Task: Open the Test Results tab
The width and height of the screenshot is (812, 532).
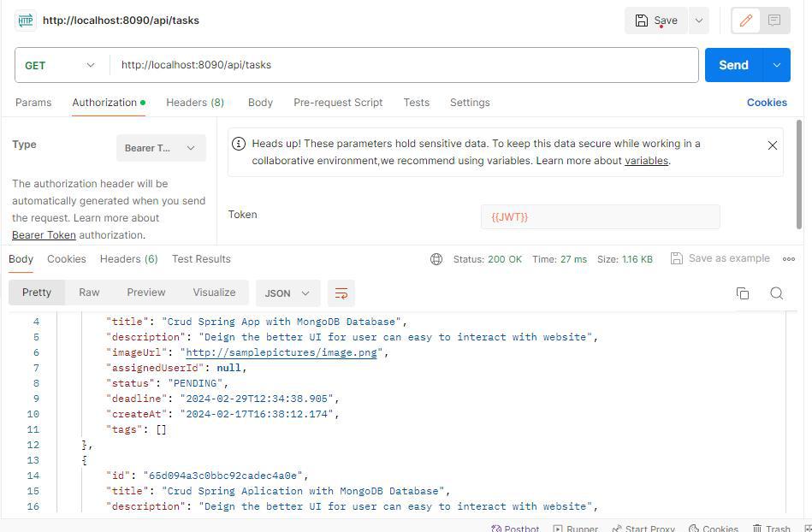Action: [201, 258]
